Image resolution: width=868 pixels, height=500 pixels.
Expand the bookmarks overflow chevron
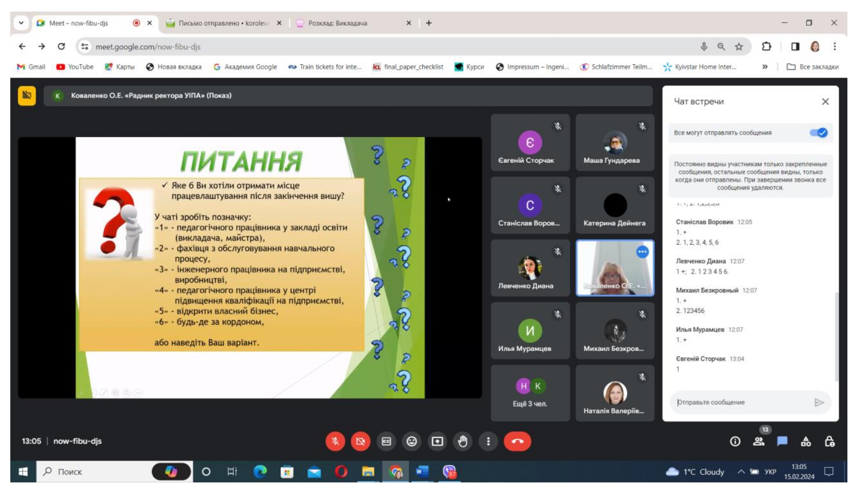pos(765,67)
